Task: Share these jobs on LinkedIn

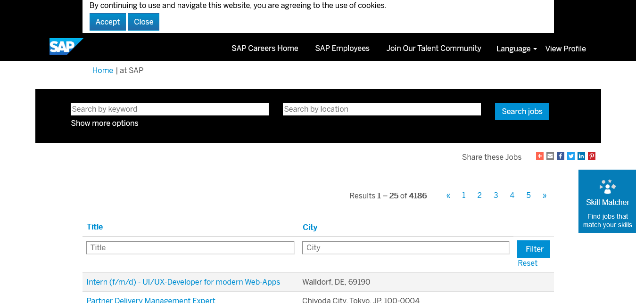Action: [581, 156]
